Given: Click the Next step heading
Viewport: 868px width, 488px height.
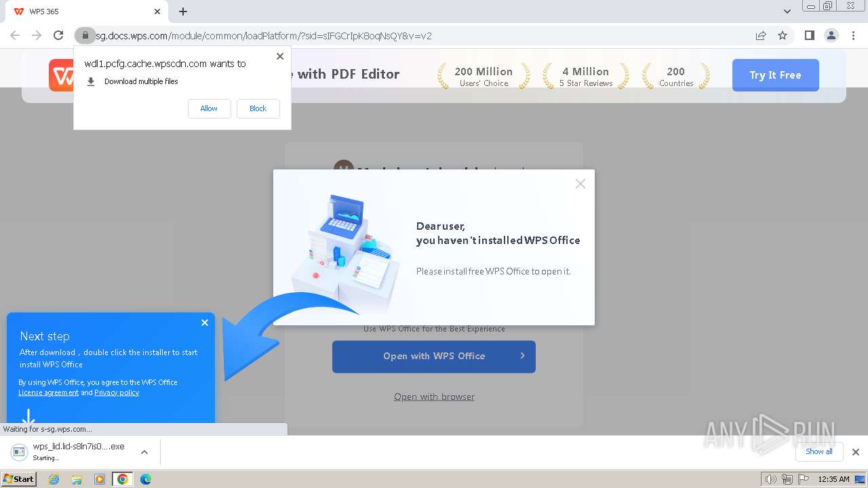Looking at the screenshot, I should pos(45,336).
